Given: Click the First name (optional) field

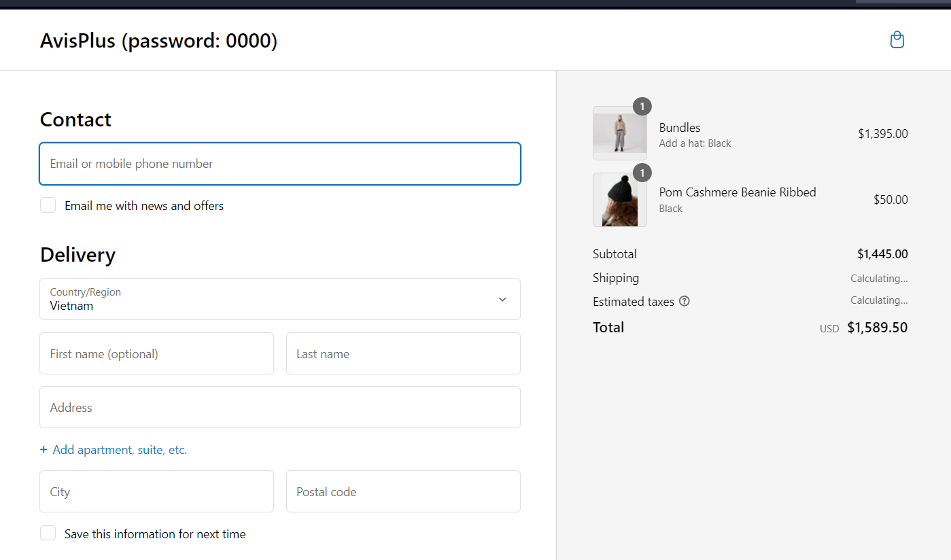Looking at the screenshot, I should (156, 353).
